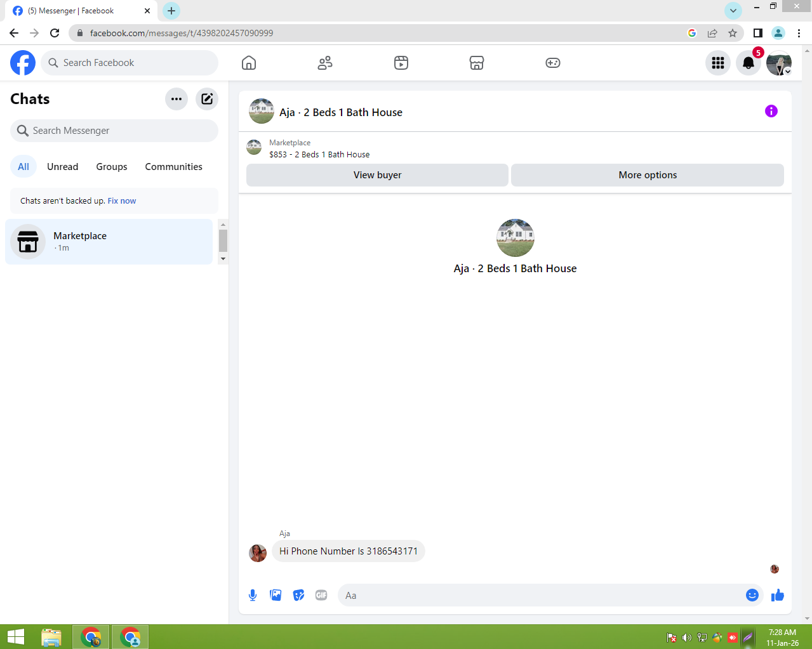Bookmark this page with the star icon
The image size is (812, 649).
point(733,33)
